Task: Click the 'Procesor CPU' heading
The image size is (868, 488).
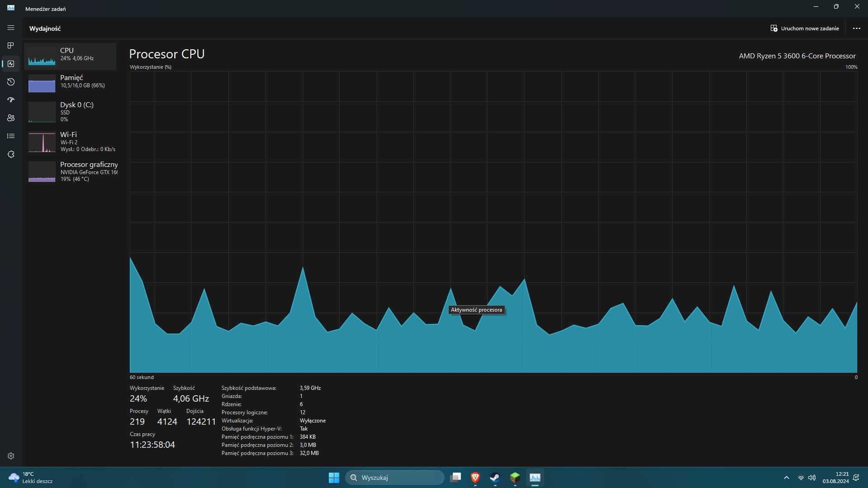Action: pos(167,54)
